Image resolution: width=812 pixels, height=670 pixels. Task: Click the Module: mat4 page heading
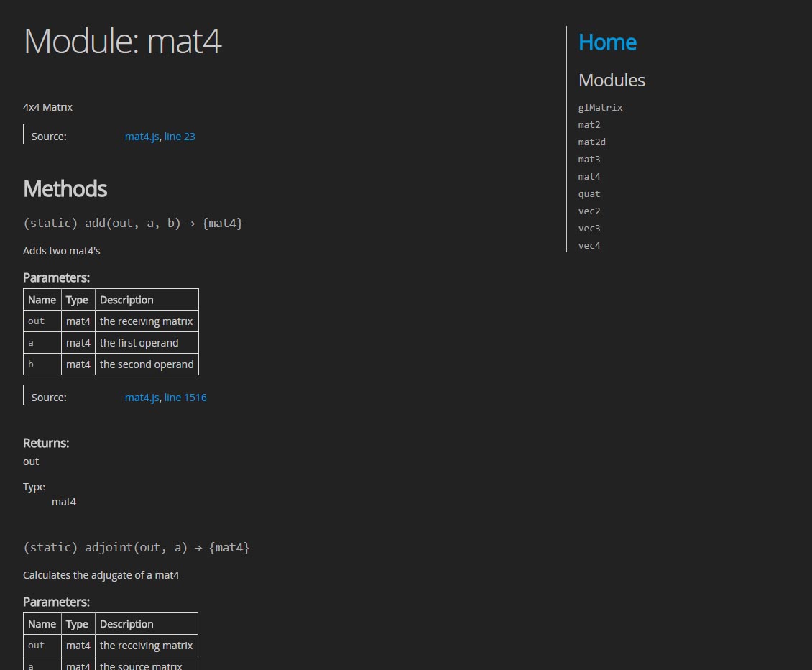pos(123,41)
